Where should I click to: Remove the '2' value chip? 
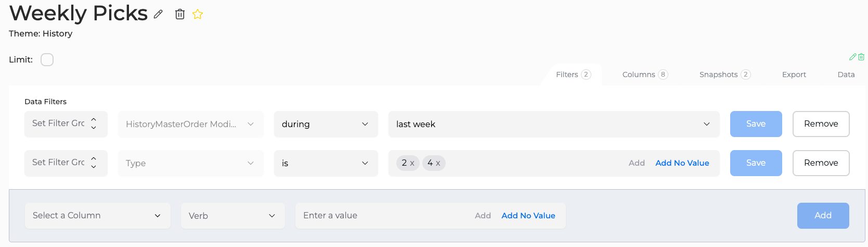pos(412,163)
